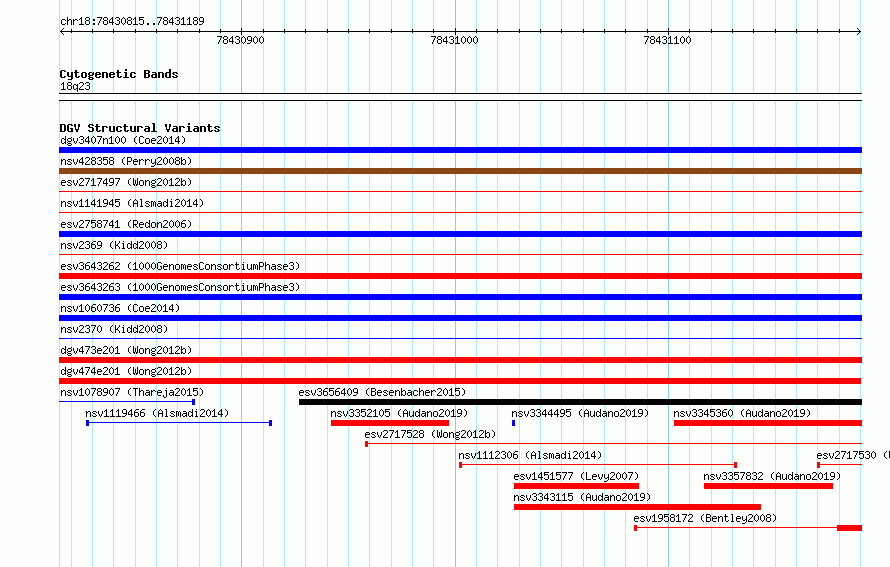Click blue bar of esv3643263

(460, 297)
